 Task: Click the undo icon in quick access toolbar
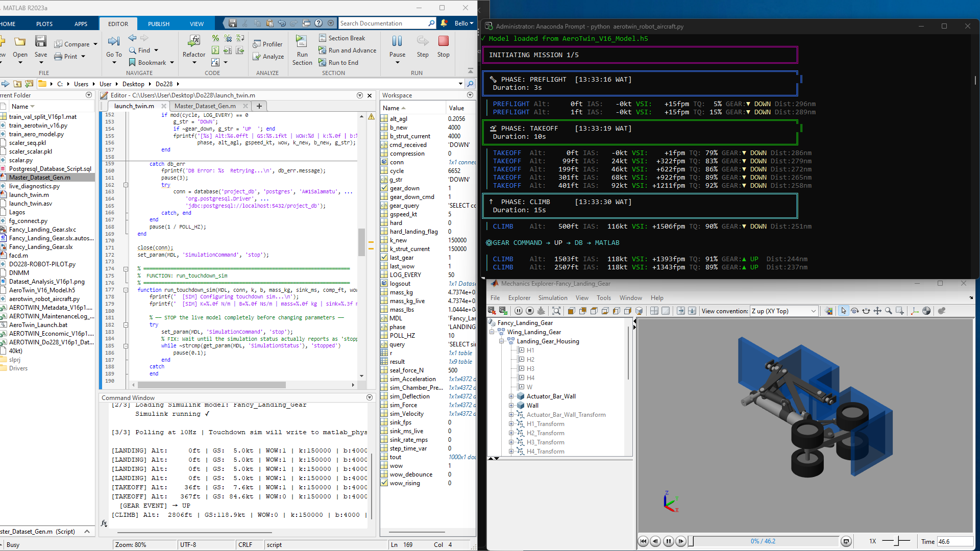pos(282,23)
